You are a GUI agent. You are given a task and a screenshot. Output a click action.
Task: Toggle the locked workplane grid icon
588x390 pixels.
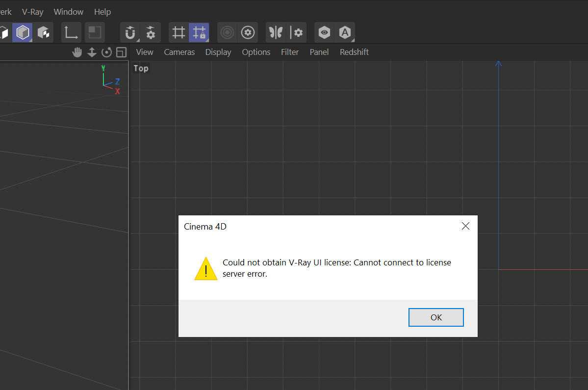199,33
